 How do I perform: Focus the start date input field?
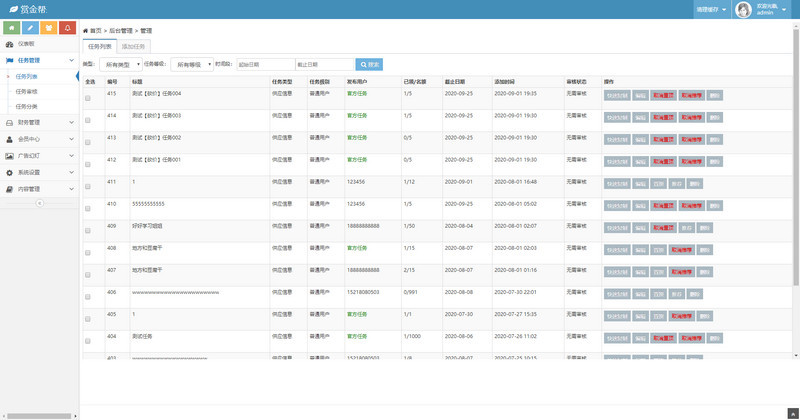pyautogui.click(x=266, y=65)
